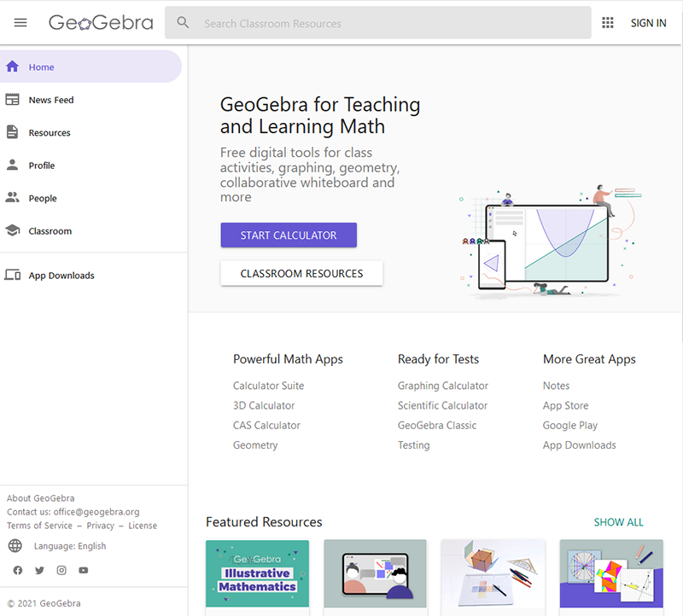Click SHOW ALL next to Featured Resources
The height and width of the screenshot is (616, 683).
point(618,521)
